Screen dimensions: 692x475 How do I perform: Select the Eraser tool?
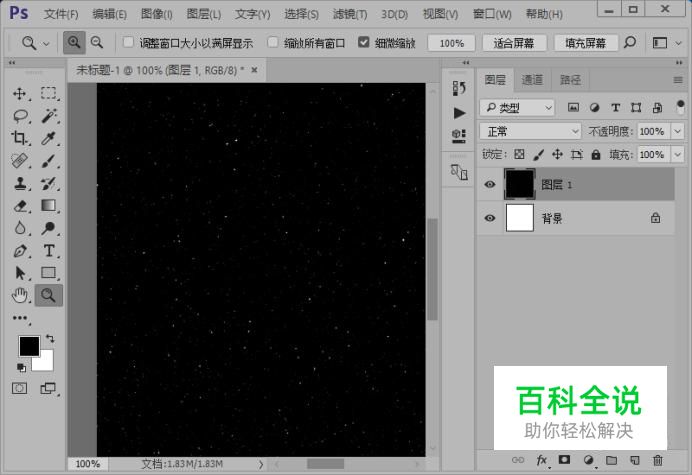click(x=20, y=206)
